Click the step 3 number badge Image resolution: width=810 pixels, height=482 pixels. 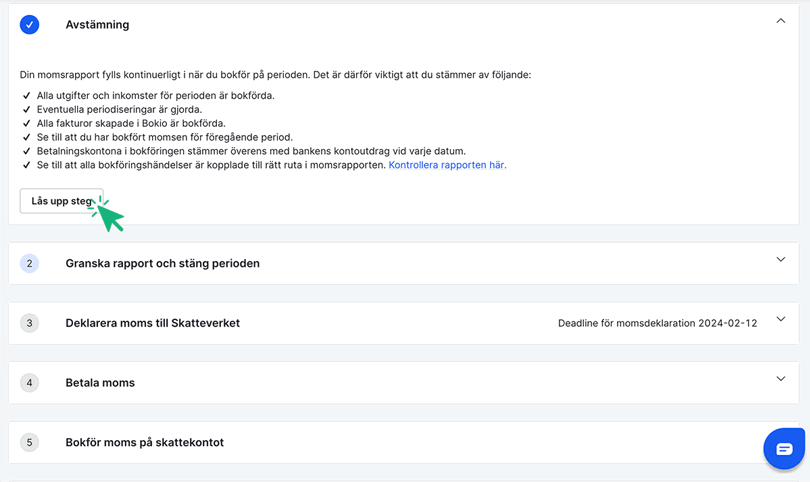pos(30,323)
